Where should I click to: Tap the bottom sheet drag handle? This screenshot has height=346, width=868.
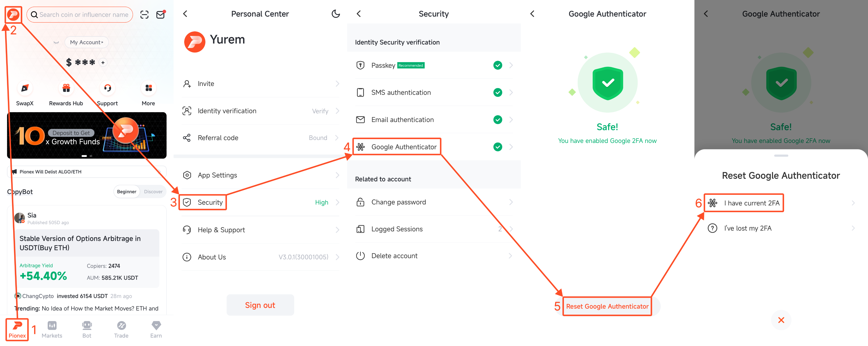(781, 155)
